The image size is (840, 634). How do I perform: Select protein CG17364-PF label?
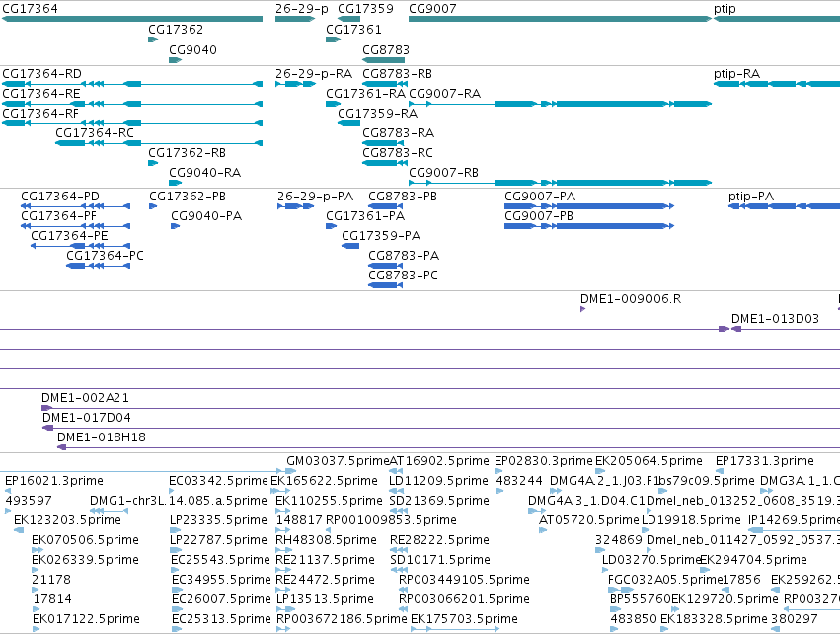click(x=58, y=216)
